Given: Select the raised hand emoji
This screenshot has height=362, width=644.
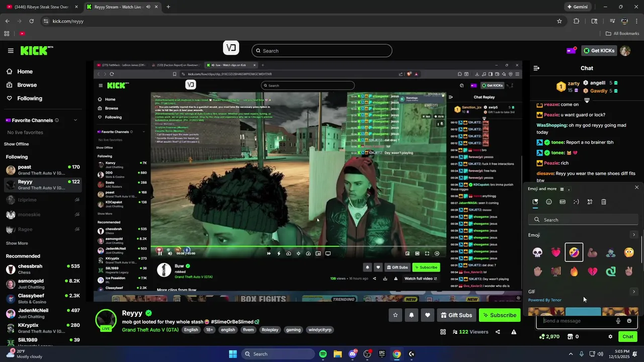Looking at the screenshot, I should (537, 271).
